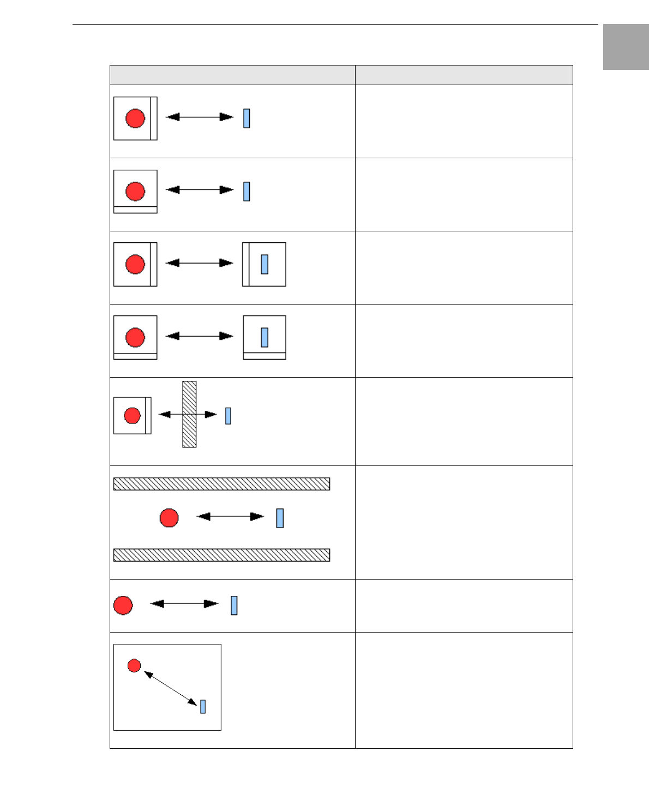Screen dimensions: 649x812
Task: Click the red circle in the fourth row box
Action: coord(135,337)
